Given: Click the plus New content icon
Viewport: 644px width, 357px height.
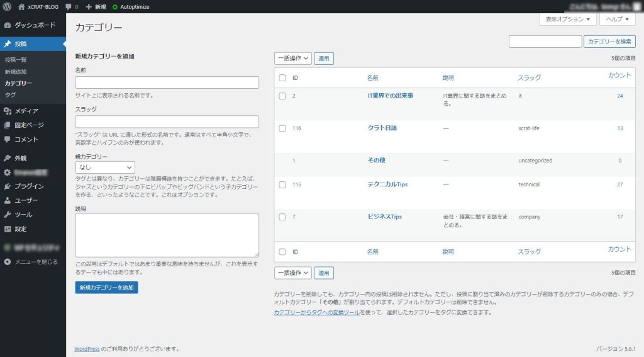Looking at the screenshot, I should 89,6.
